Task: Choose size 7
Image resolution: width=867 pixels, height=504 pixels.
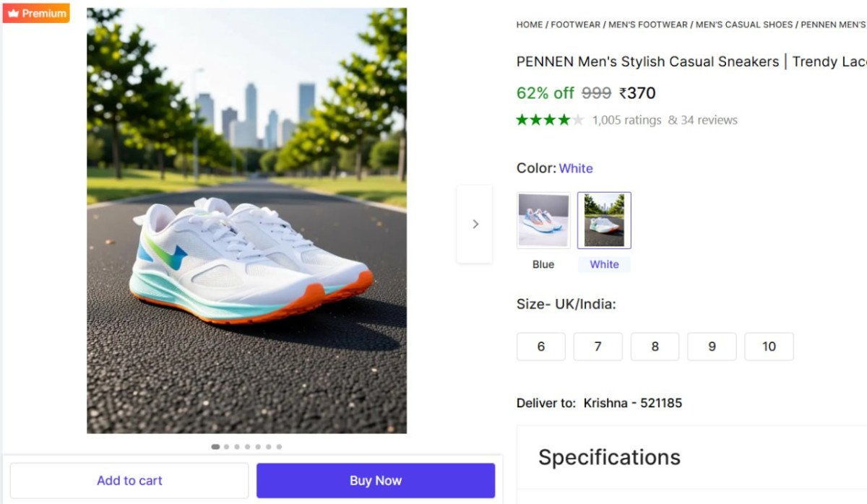Action: pos(598,347)
